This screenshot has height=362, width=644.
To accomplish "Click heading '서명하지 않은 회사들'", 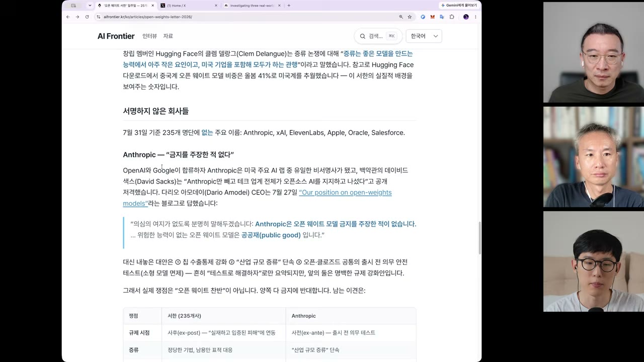I will [155, 111].
